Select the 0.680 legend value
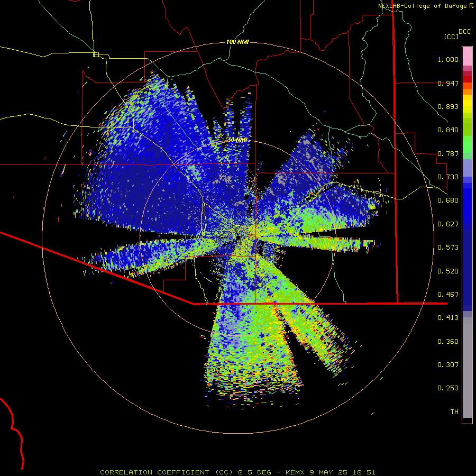 (x=448, y=200)
